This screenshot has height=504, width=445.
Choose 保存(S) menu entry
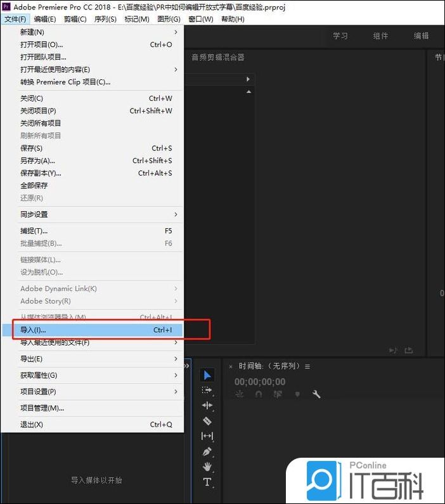(x=92, y=148)
